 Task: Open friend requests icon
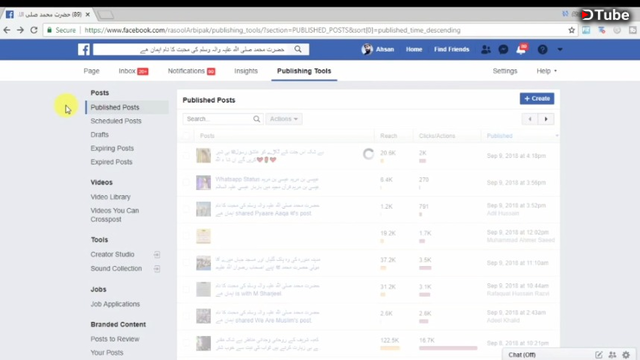(x=486, y=49)
